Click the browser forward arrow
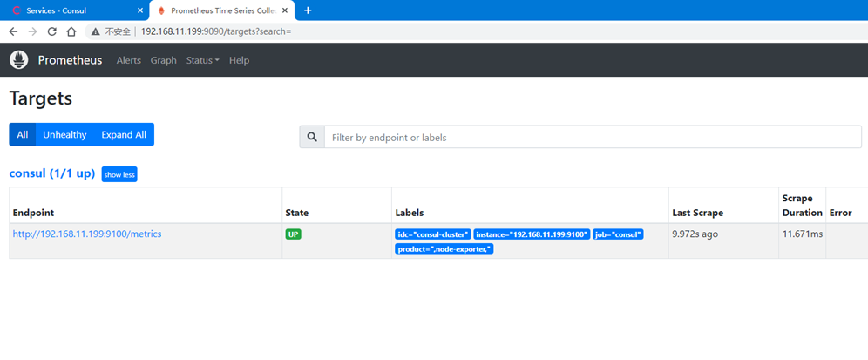The width and height of the screenshot is (868, 360). [x=32, y=31]
